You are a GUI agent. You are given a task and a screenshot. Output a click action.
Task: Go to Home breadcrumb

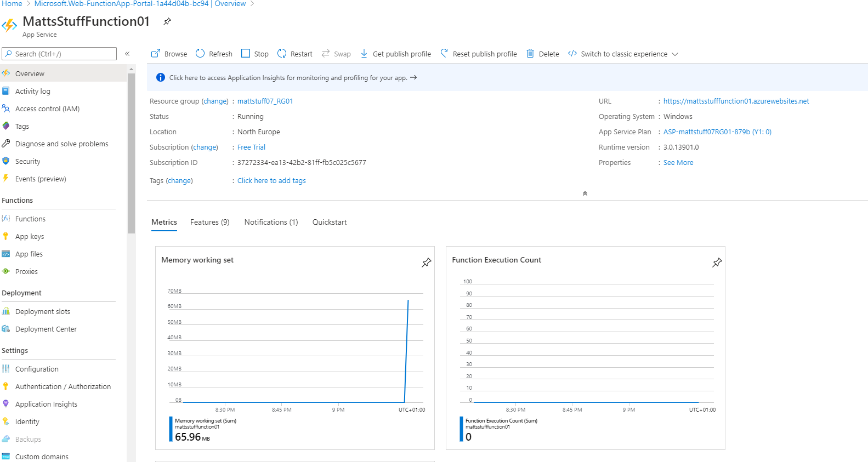12,4
